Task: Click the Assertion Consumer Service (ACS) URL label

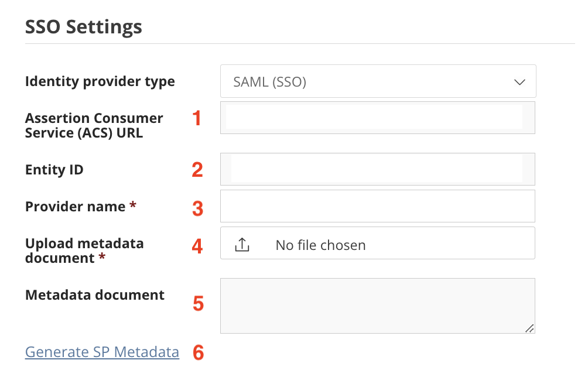Action: (x=94, y=125)
